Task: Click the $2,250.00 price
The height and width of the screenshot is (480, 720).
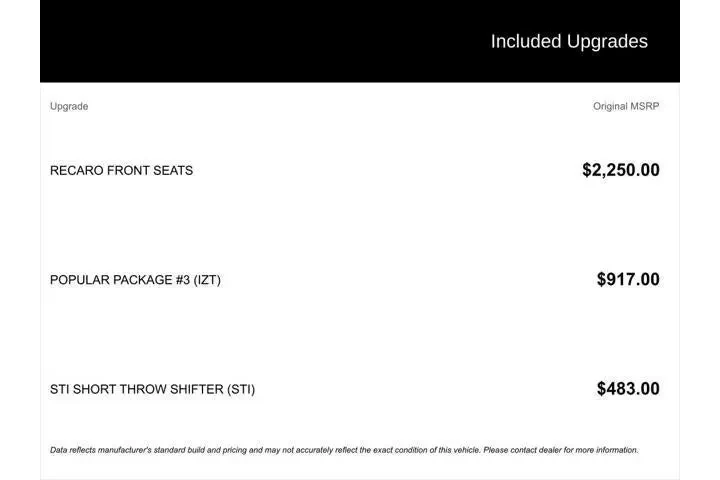Action: [x=620, y=170]
